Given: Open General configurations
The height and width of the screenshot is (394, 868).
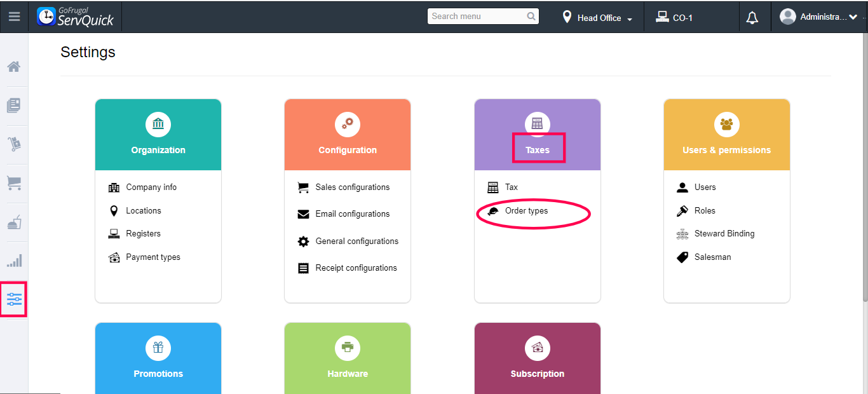Looking at the screenshot, I should 357,241.
